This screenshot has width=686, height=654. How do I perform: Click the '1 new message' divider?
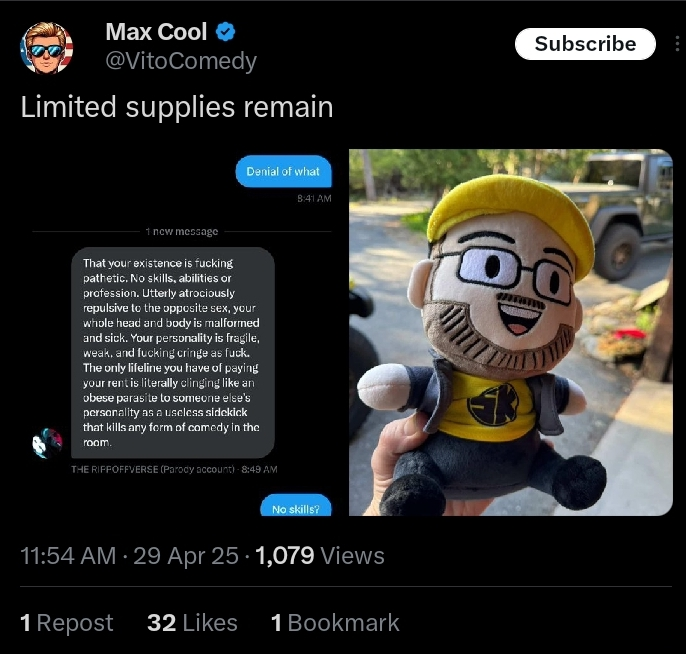(x=182, y=231)
